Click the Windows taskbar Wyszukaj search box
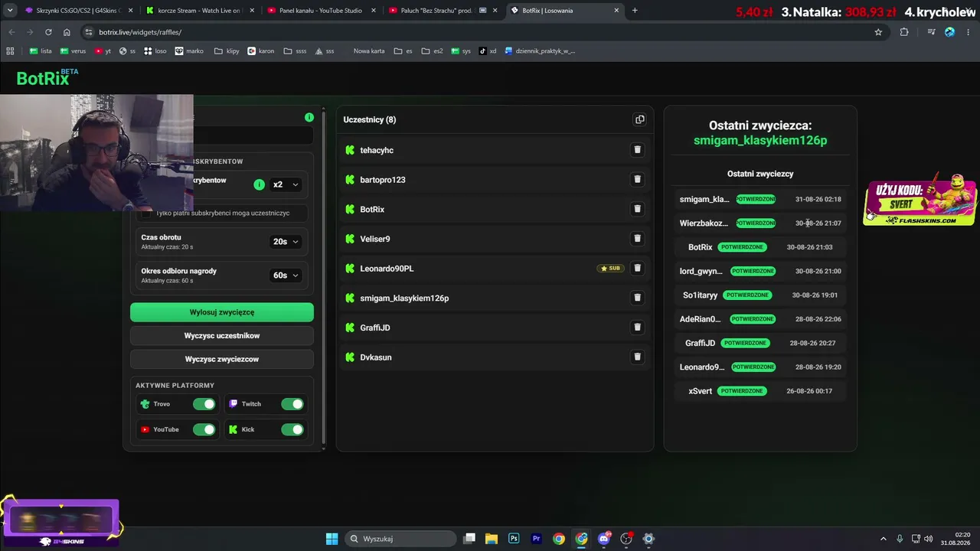980x551 pixels. tap(400, 539)
